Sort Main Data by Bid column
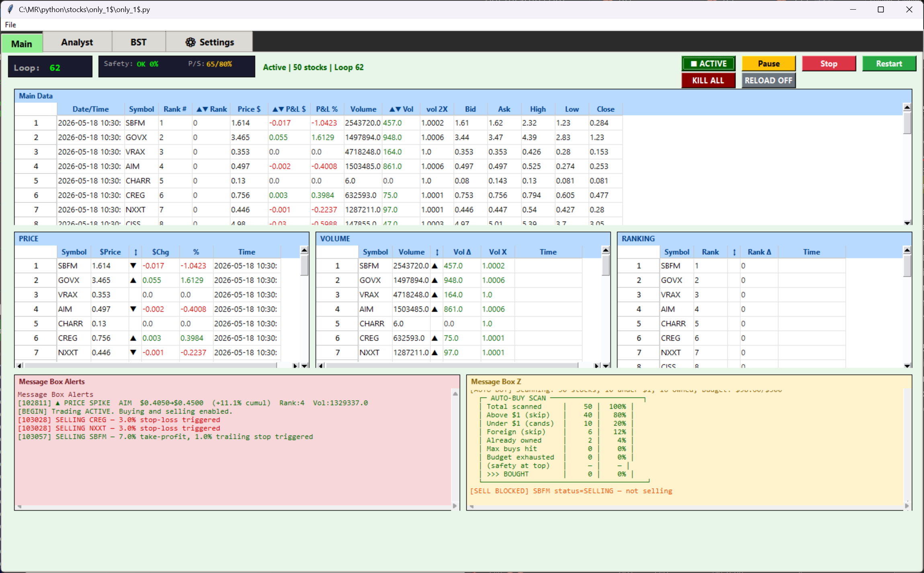The height and width of the screenshot is (573, 924). pos(470,109)
